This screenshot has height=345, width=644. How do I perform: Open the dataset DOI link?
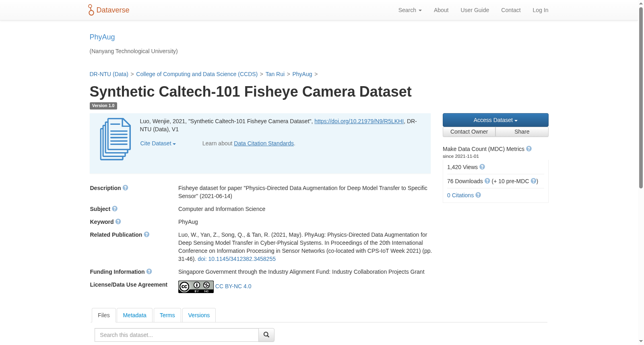pyautogui.click(x=359, y=121)
